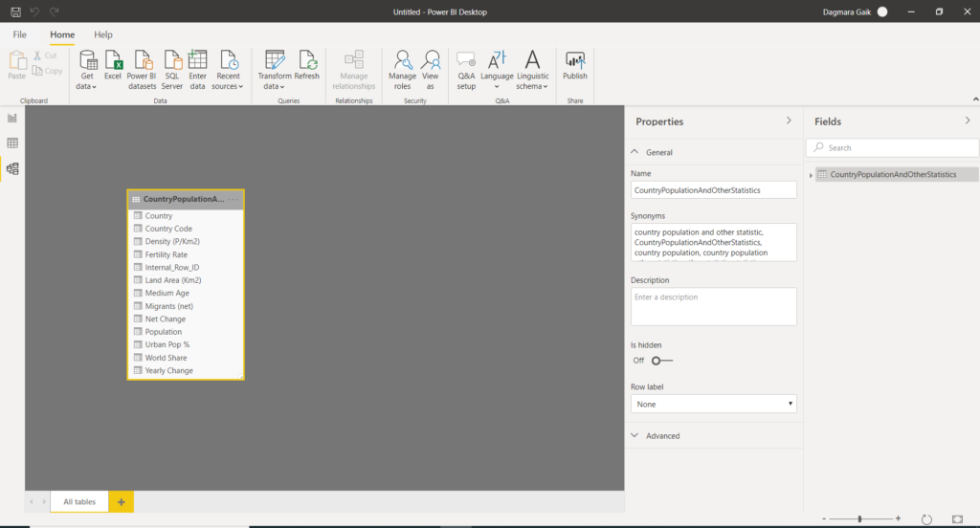Select the All tables tab

point(79,502)
